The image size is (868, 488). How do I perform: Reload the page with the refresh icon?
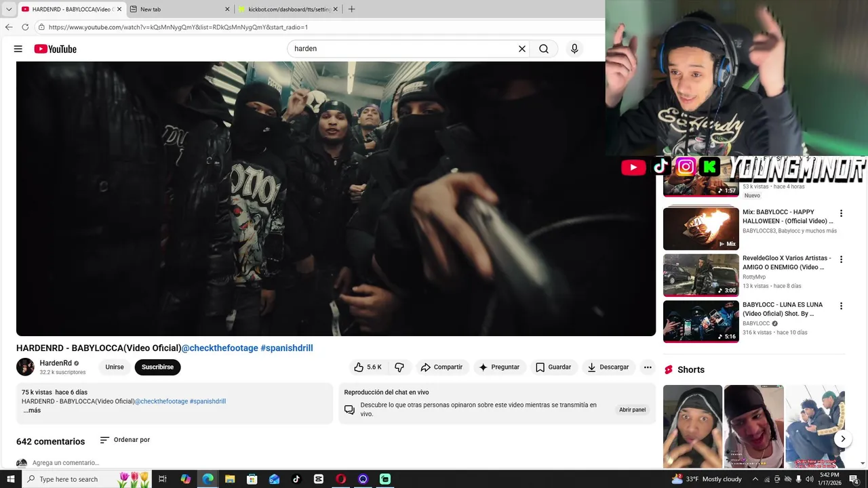coord(25,27)
